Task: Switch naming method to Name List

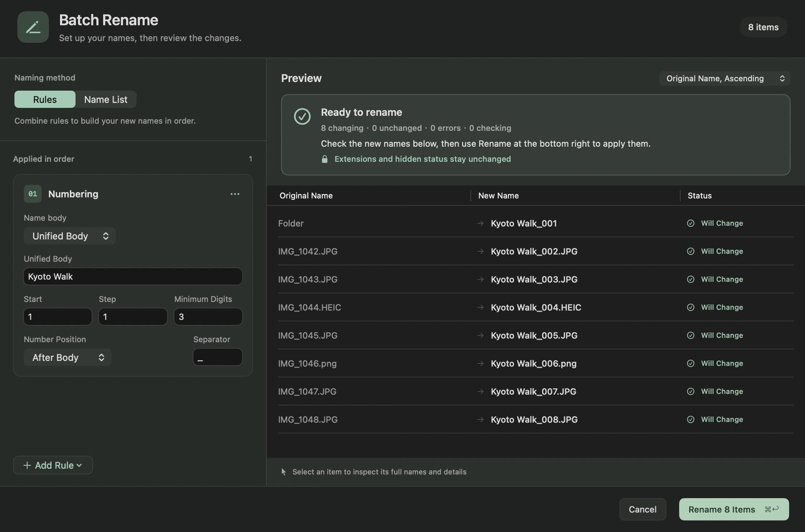Action: pos(106,99)
